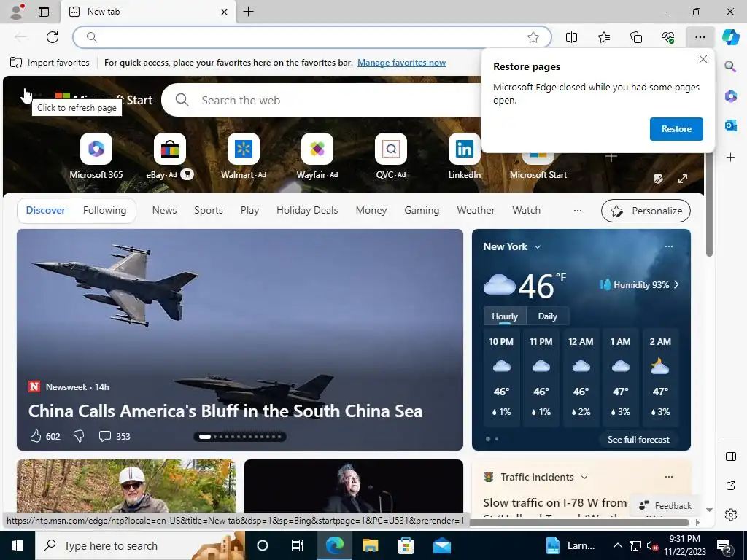747x560 pixels.
Task: Dislike the South China Sea article
Action: pos(79,436)
